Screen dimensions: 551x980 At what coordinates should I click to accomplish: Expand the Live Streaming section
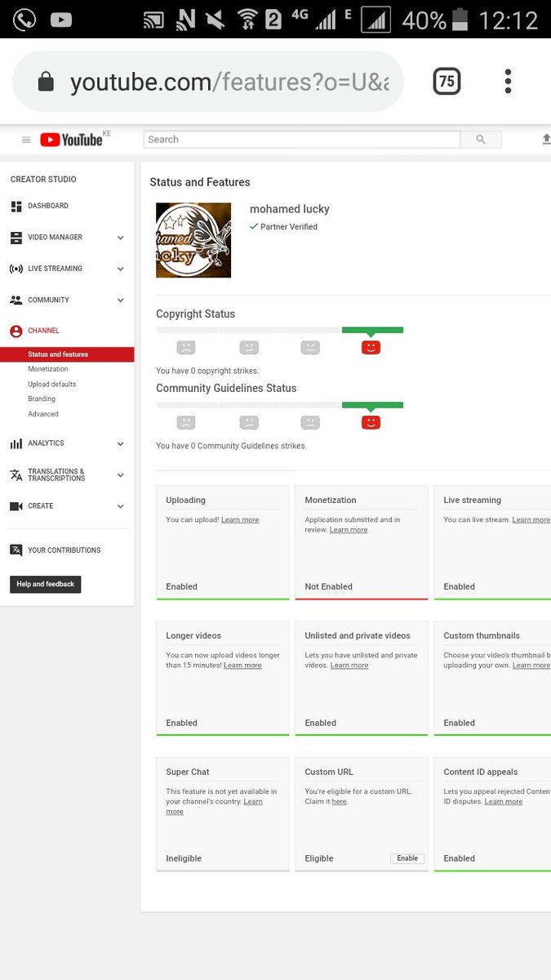pos(120,269)
